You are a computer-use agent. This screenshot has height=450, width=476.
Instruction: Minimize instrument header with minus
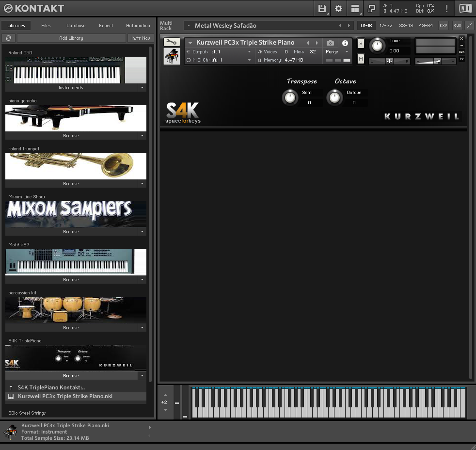461,45
